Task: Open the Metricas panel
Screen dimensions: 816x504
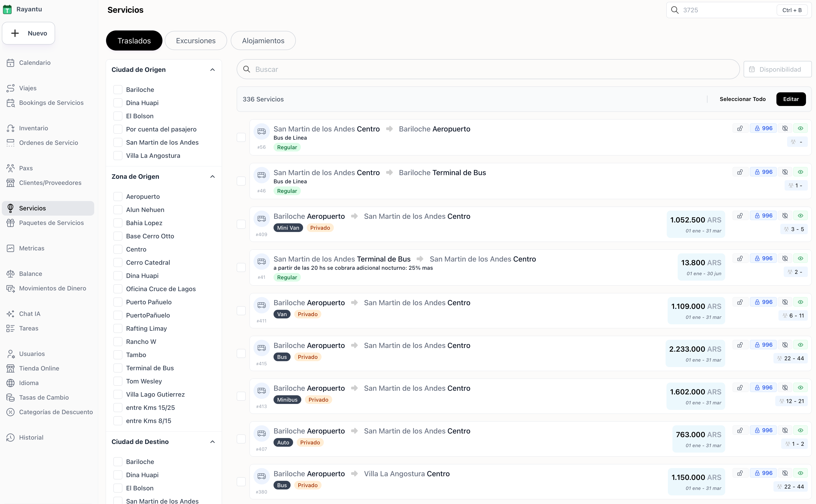Action: click(x=31, y=248)
